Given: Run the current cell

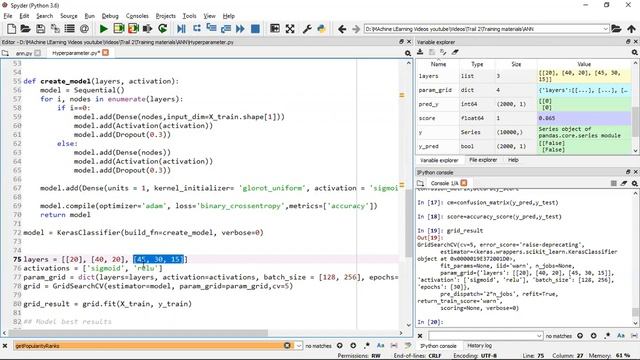Looking at the screenshot, I should [x=119, y=29].
